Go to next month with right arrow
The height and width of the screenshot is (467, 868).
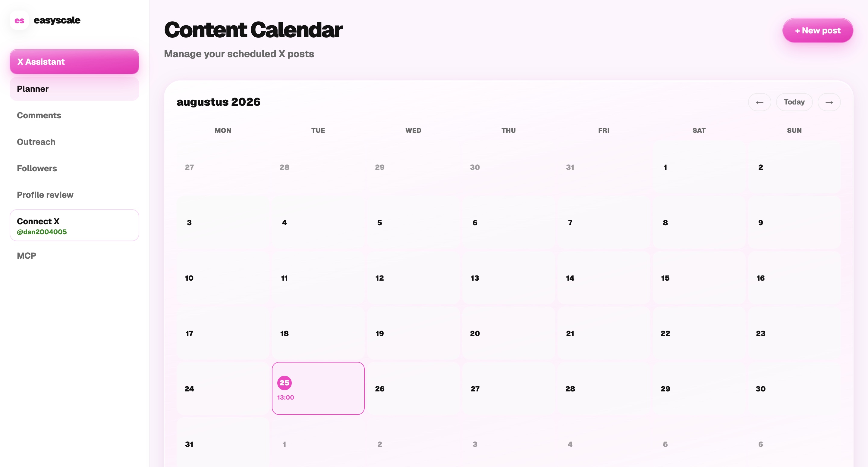point(829,102)
